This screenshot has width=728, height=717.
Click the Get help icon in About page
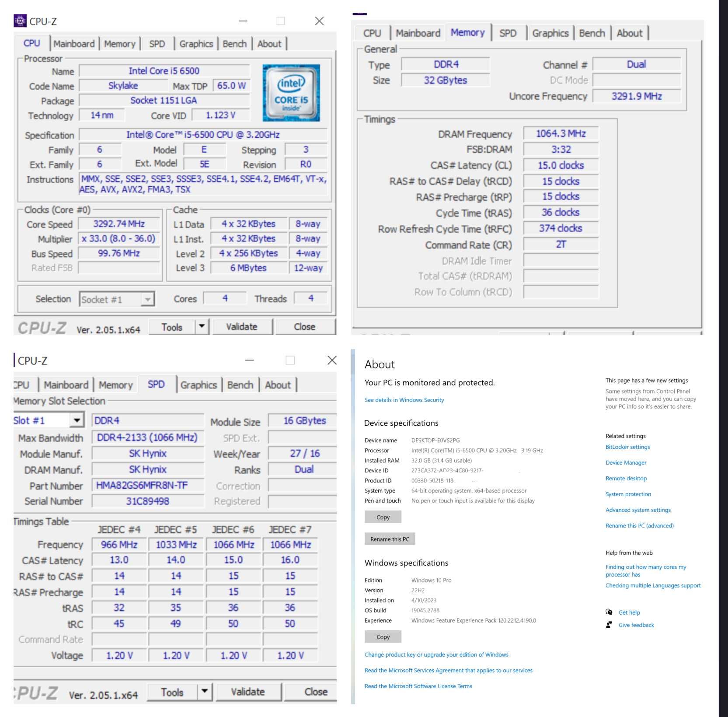pos(609,612)
